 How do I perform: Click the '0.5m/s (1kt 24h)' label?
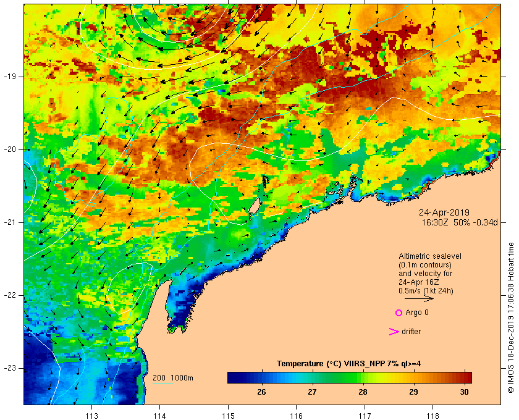[x=426, y=291]
